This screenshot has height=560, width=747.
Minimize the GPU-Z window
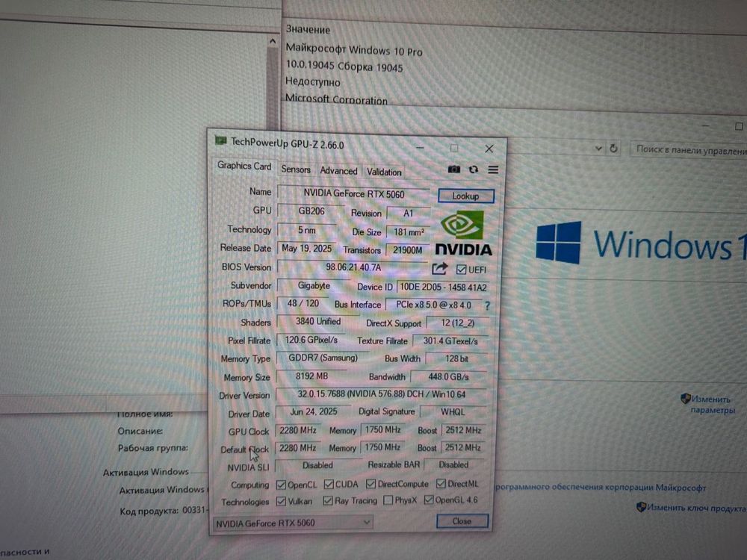(x=420, y=147)
